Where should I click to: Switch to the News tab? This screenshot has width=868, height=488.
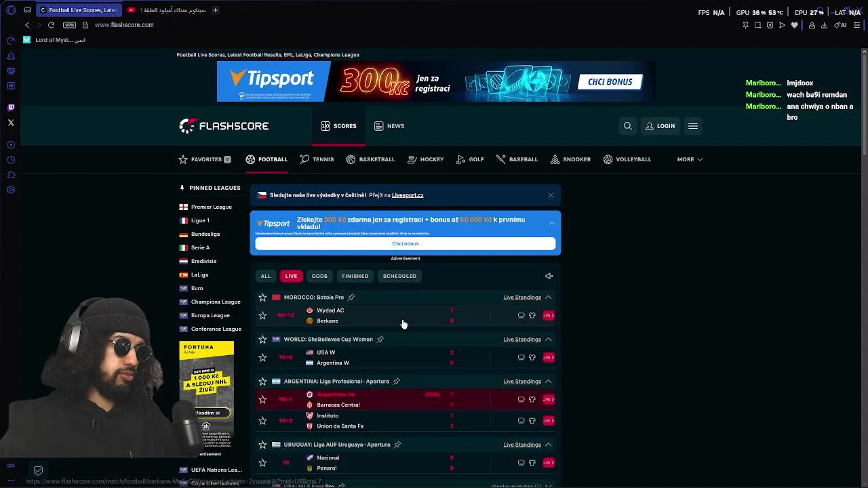coord(389,126)
